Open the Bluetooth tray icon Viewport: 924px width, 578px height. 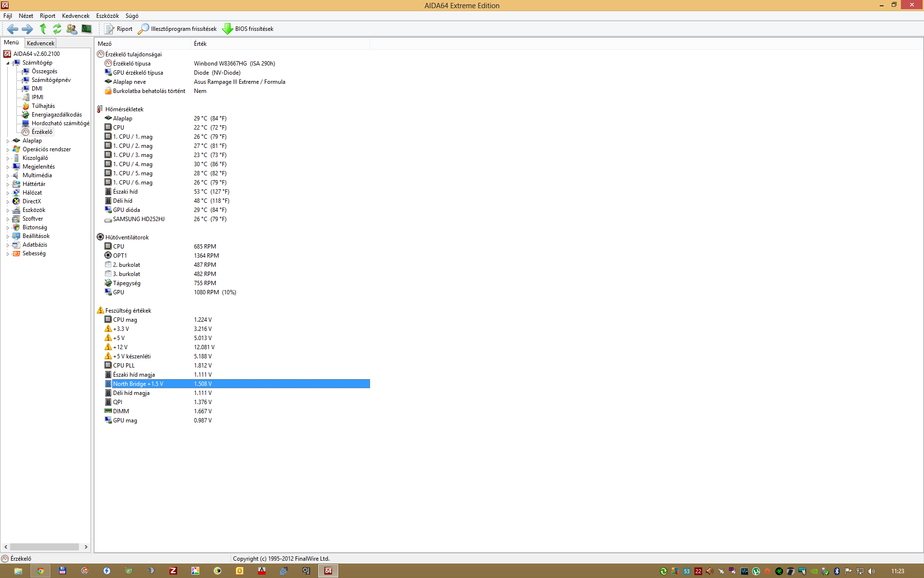[x=837, y=571]
